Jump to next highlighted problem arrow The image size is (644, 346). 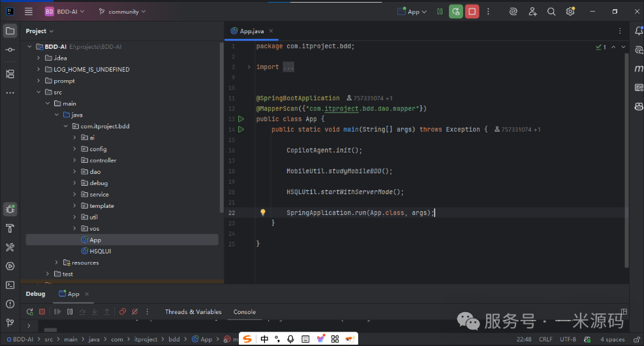[x=624, y=47]
